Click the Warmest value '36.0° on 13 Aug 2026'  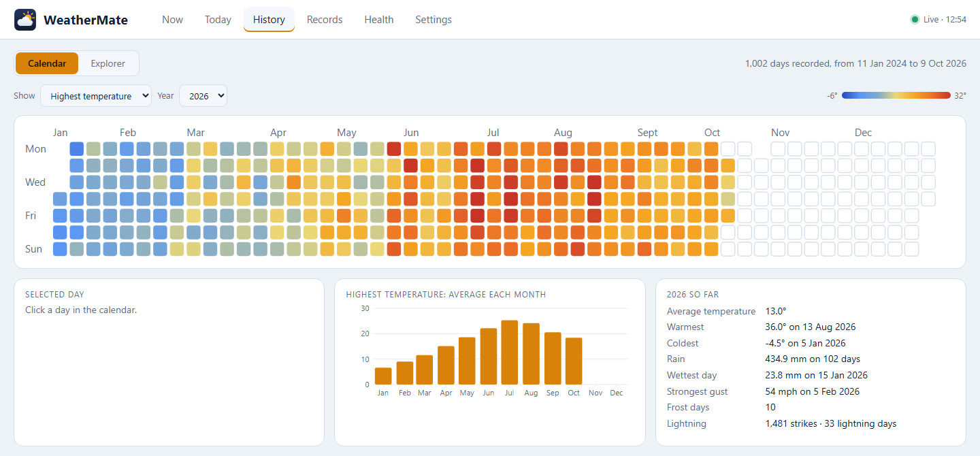811,327
